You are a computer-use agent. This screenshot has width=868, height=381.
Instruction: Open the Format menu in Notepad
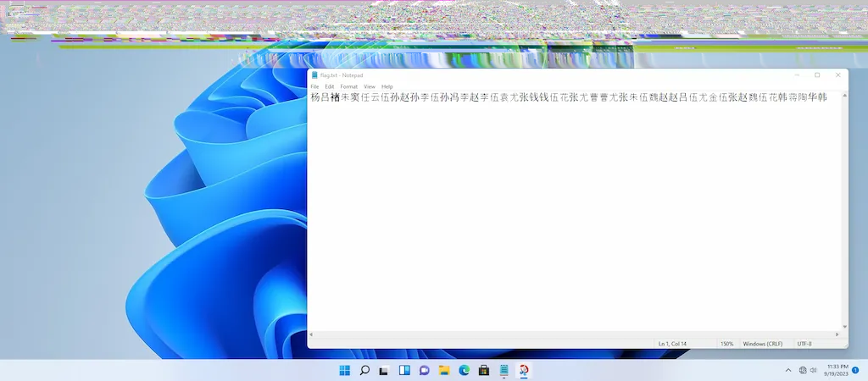click(x=348, y=86)
